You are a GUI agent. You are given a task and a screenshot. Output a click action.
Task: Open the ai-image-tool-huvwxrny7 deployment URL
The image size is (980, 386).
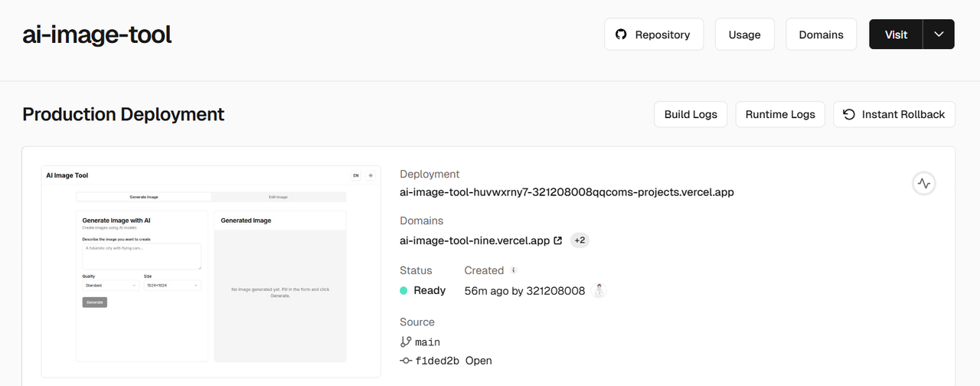click(x=567, y=192)
